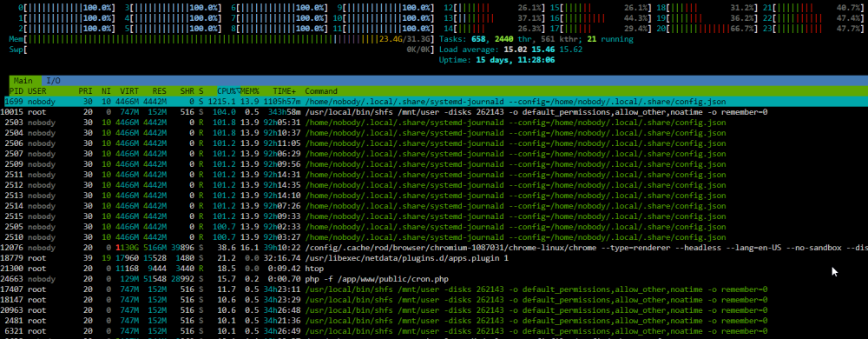Click the CPU 11 meter
868x339 pixels.
(383, 29)
